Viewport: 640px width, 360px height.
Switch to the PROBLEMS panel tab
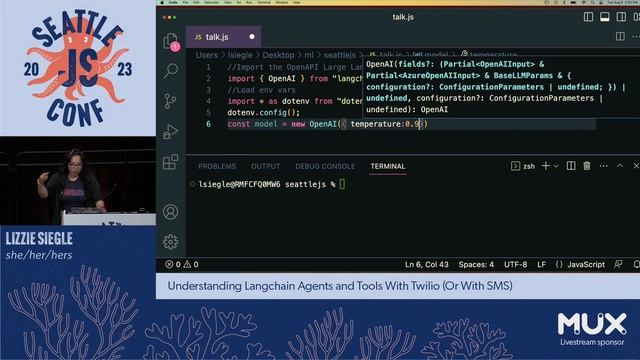[x=217, y=166]
